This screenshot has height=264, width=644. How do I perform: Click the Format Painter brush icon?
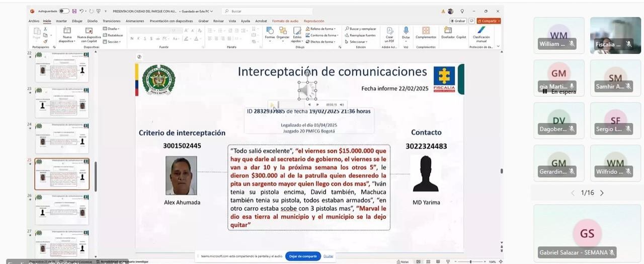tap(45, 41)
